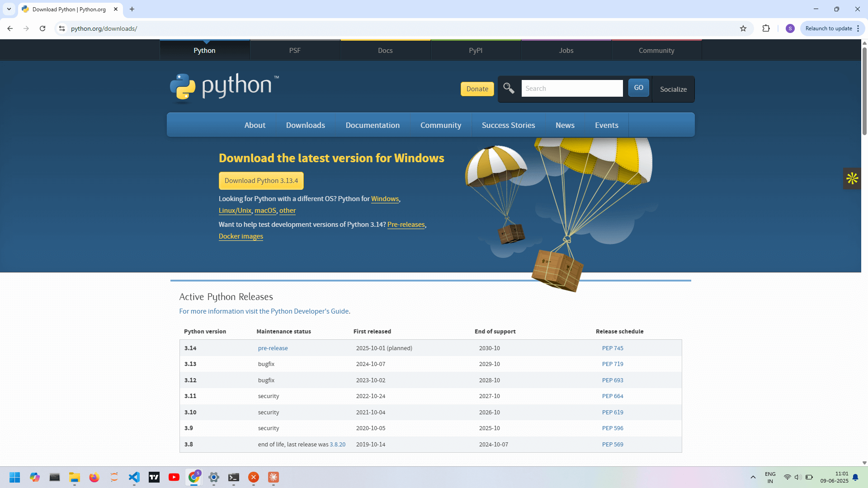The image size is (868, 488).
Task: Open PEP 664 release schedule
Action: point(613,396)
